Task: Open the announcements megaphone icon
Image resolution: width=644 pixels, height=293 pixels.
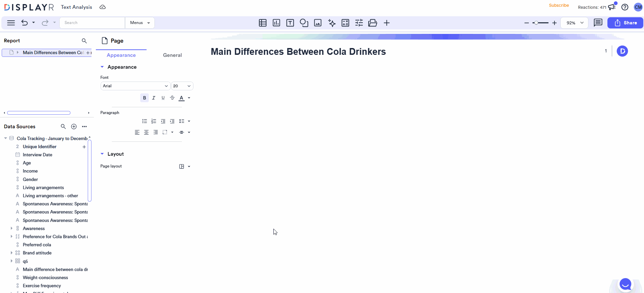Action: [612, 7]
